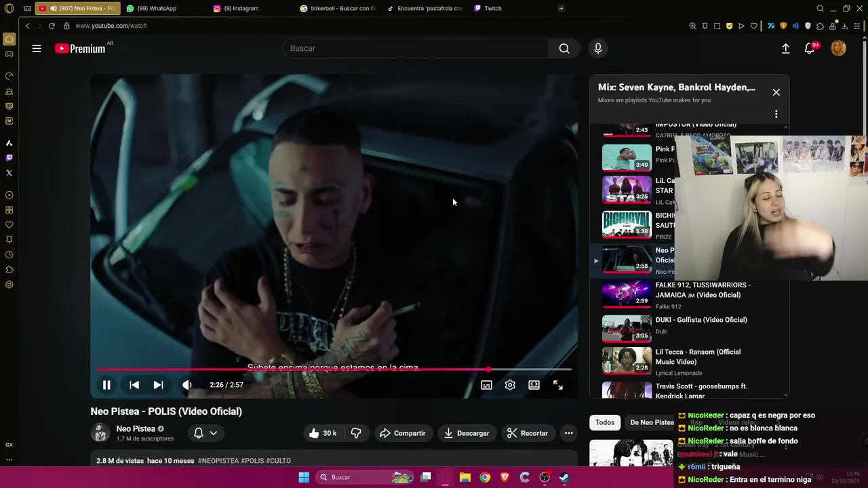Switch to theater mode view
The image size is (868, 488).
point(534,385)
